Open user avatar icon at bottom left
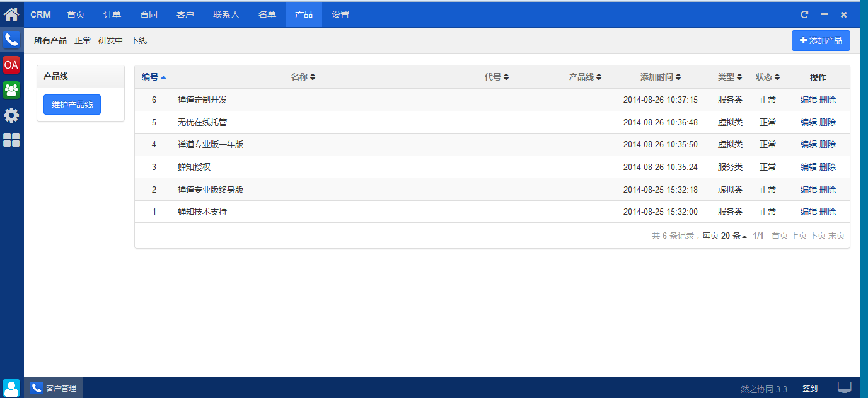The height and width of the screenshot is (398, 868). click(11, 388)
